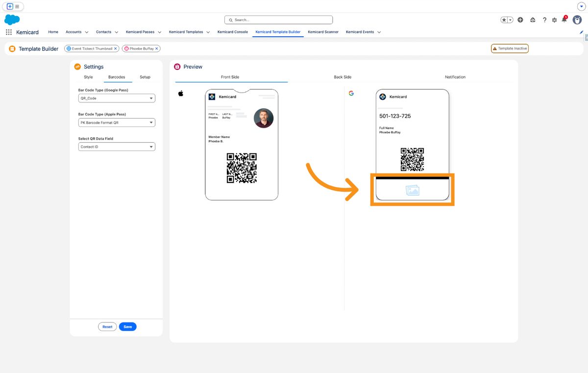Open the Favorites star icon
588x373 pixels.
[504, 20]
